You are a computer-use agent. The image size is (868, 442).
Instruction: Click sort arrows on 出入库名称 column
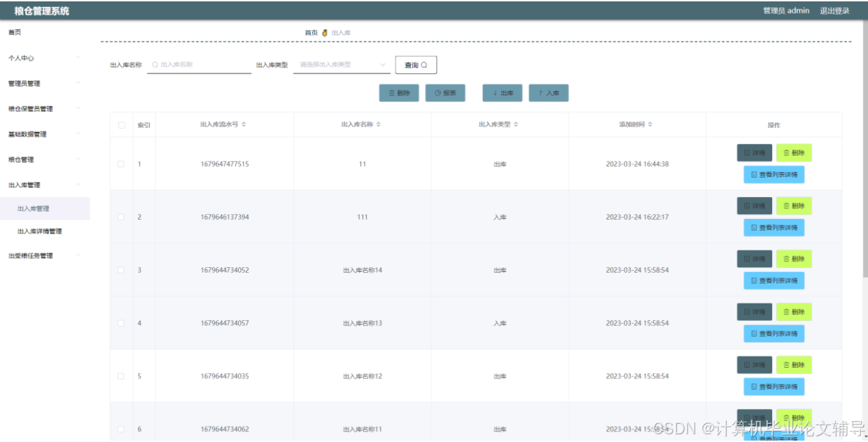[x=379, y=124]
